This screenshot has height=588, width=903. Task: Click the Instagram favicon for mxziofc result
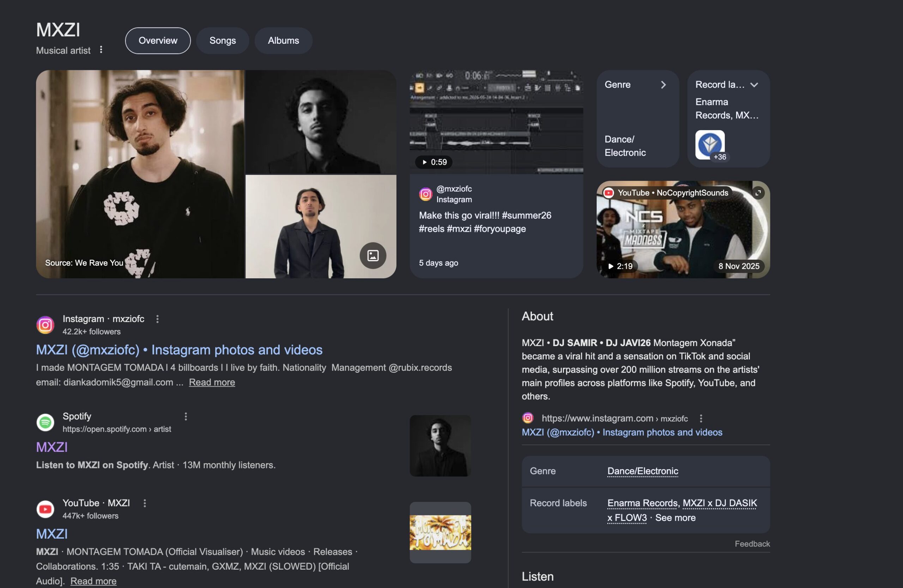point(45,325)
